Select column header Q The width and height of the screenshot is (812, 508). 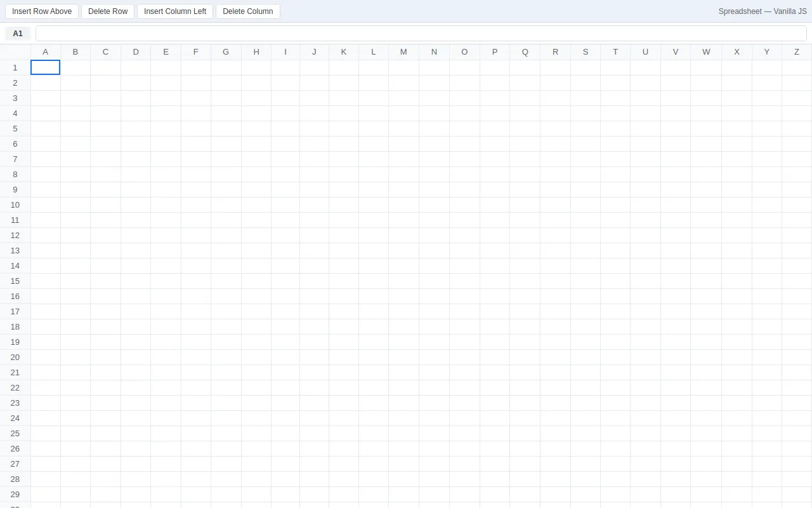point(525,52)
